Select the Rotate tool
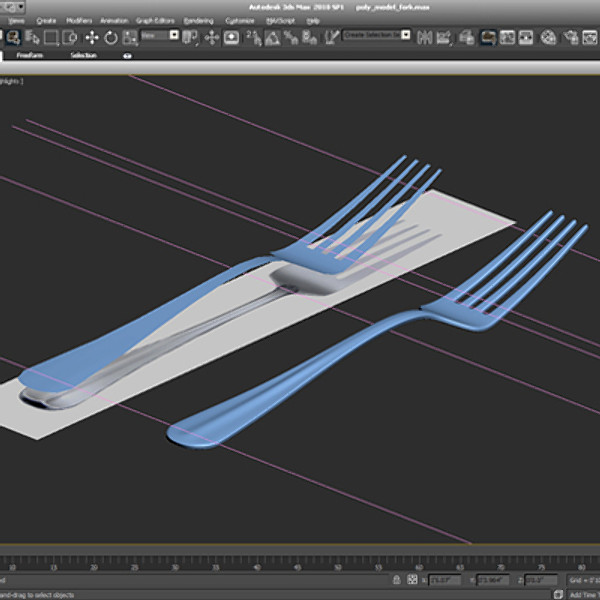600x600 pixels. (x=110, y=37)
